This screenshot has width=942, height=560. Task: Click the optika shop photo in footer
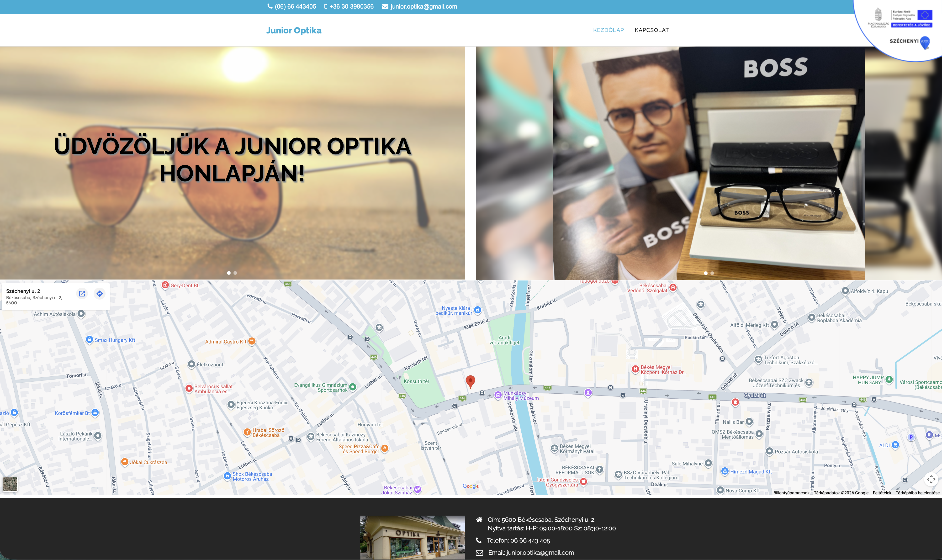click(413, 537)
